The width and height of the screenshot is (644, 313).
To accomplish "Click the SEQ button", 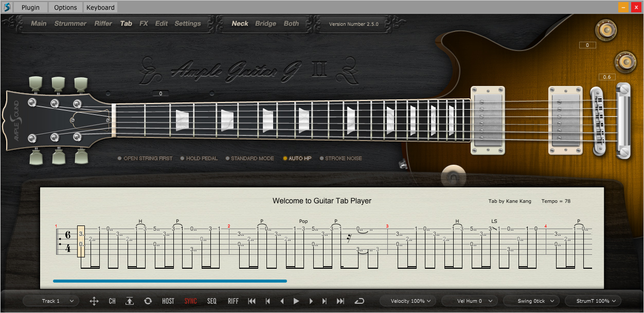I will tap(212, 301).
